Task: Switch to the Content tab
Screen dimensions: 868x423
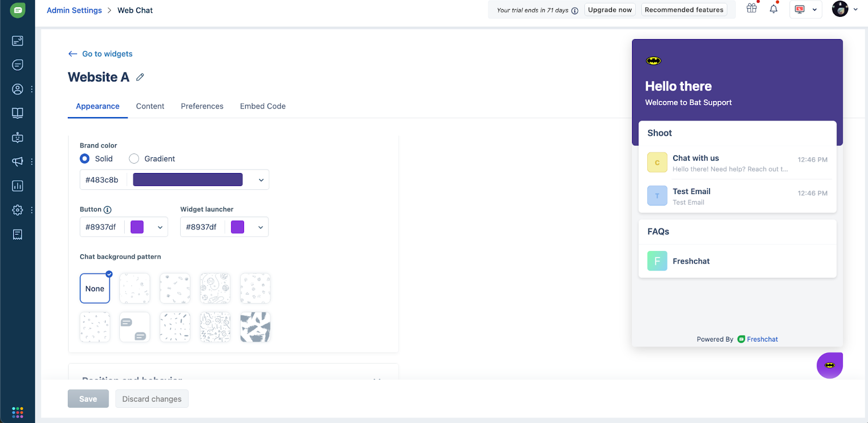Action: pyautogui.click(x=150, y=106)
